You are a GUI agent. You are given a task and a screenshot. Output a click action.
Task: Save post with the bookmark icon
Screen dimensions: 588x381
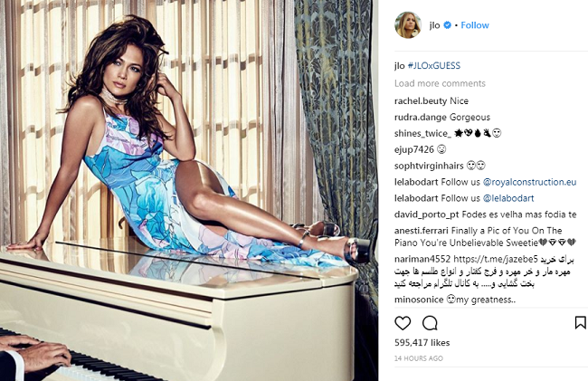click(x=581, y=322)
